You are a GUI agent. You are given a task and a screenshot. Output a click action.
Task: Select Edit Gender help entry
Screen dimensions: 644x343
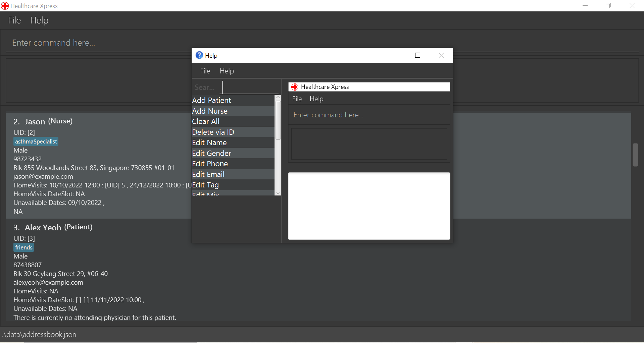point(233,153)
